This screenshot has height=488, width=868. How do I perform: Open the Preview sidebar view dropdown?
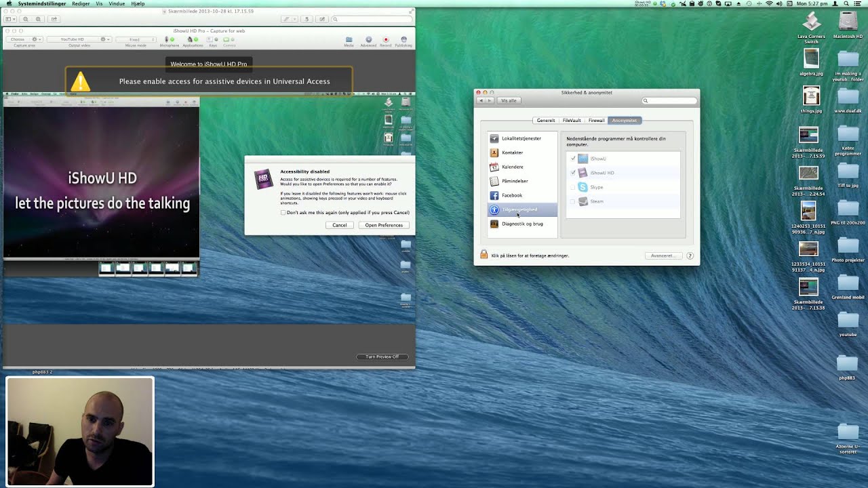pyautogui.click(x=10, y=19)
